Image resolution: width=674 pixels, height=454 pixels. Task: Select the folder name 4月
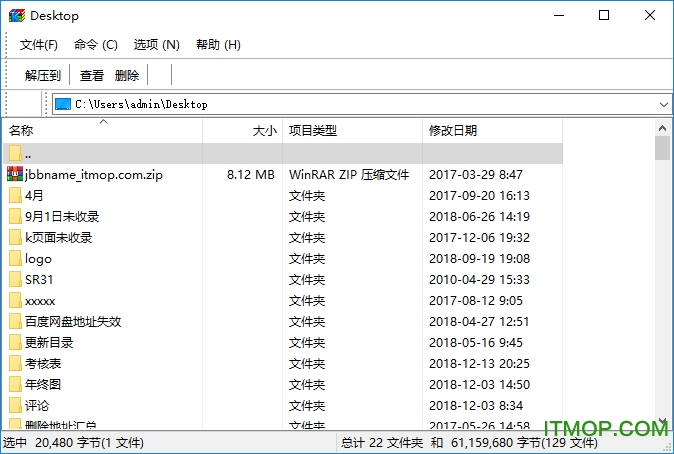(34, 196)
